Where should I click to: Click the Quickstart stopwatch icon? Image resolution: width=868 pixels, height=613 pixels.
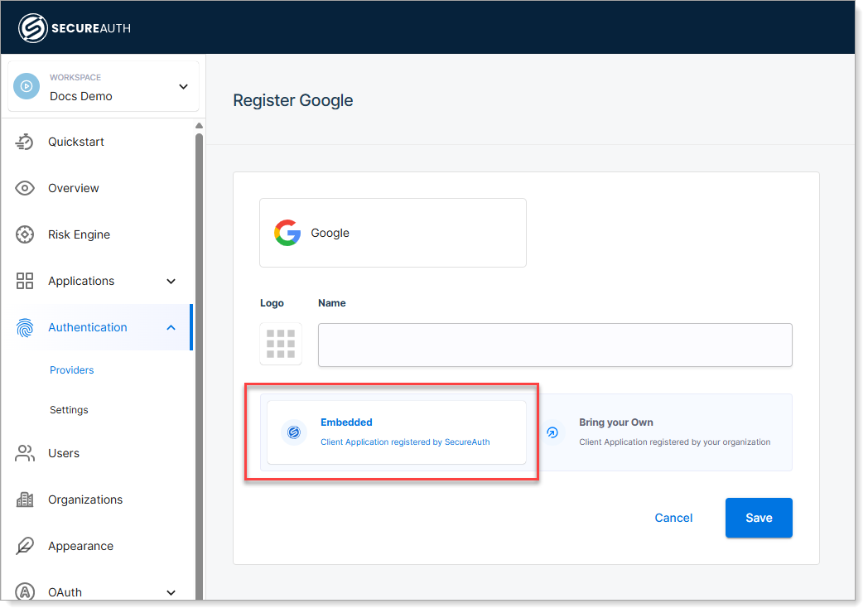click(24, 142)
